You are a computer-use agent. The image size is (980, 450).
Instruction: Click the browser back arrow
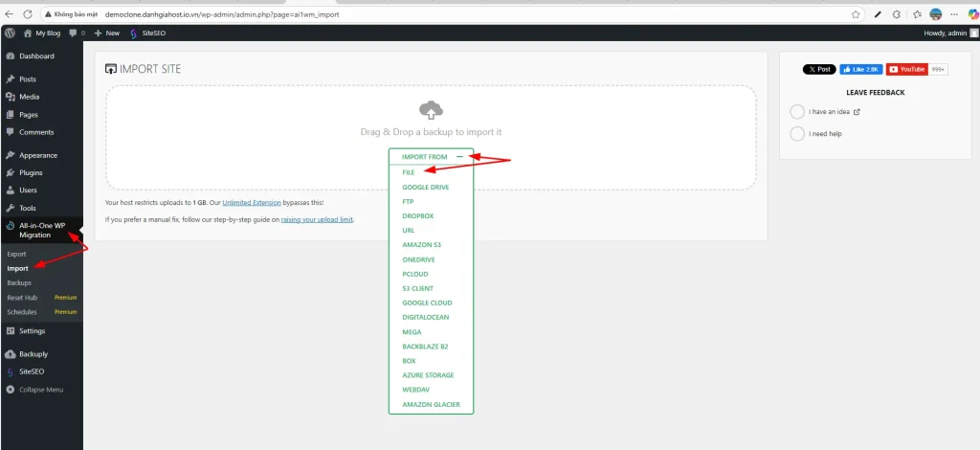pyautogui.click(x=9, y=13)
